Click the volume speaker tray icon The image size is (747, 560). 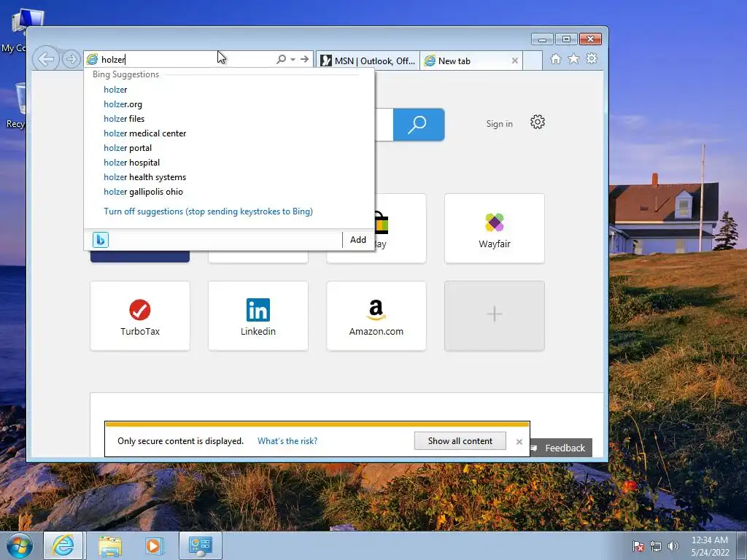(673, 546)
